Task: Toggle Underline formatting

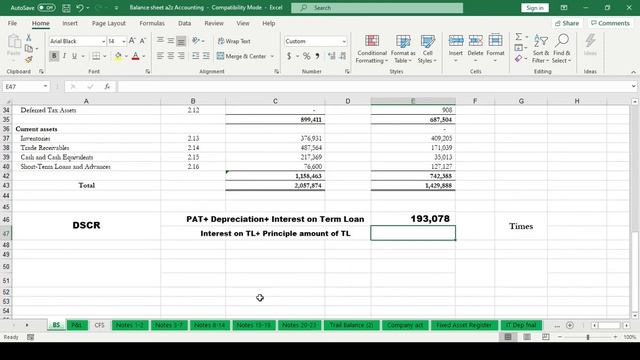Action: (x=74, y=56)
